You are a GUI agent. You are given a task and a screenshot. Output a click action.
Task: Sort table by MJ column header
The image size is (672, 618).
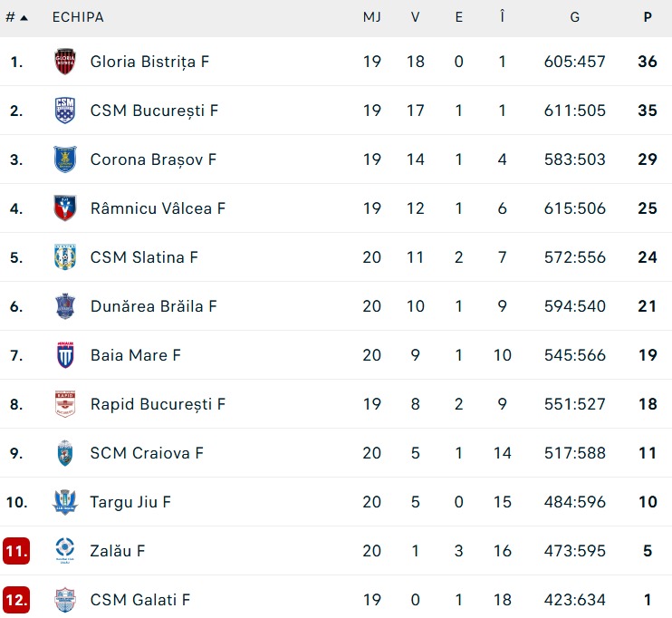coord(371,17)
